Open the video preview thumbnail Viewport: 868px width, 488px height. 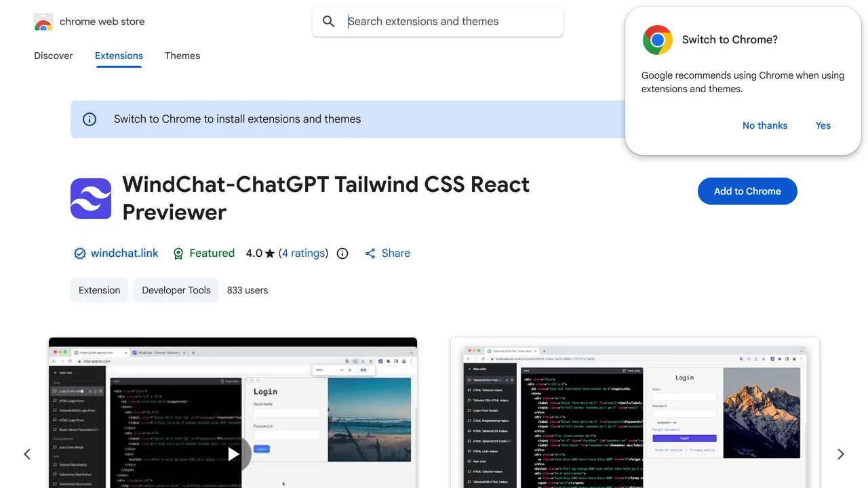[x=233, y=413]
